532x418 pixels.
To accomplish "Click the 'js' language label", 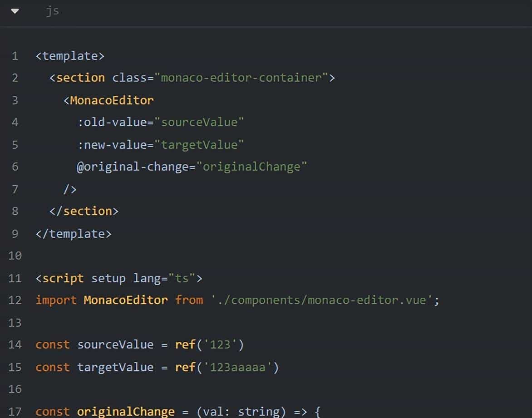I will pos(52,11).
